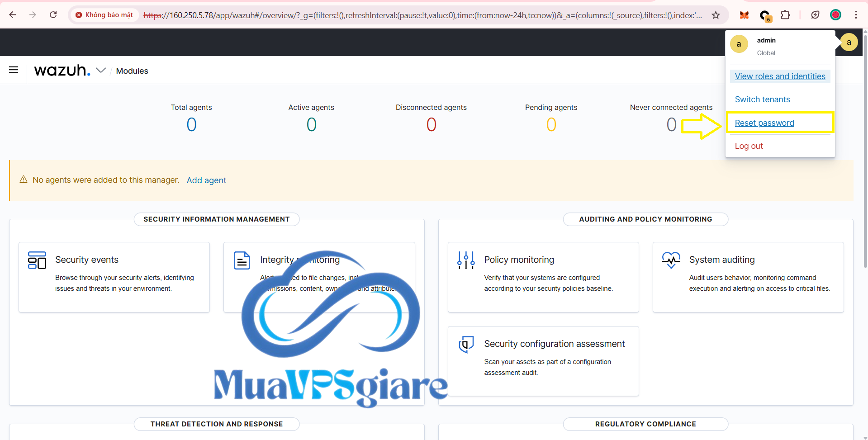Click the System auditing heartbeat icon
Screen dimensions: 868x440
[x=671, y=260]
